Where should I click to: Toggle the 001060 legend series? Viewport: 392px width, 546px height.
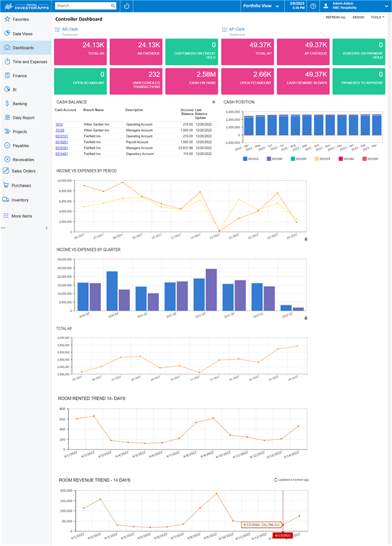[x=346, y=159]
